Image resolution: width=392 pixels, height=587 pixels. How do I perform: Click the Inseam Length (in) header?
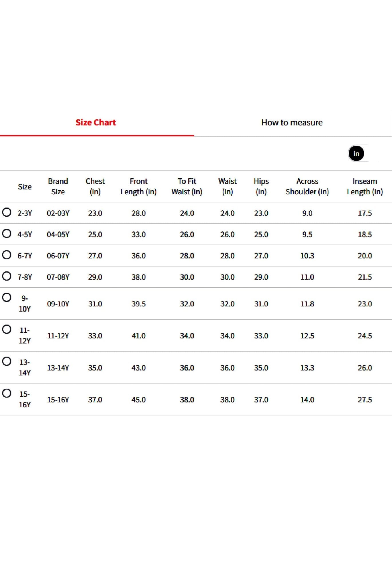(x=365, y=186)
